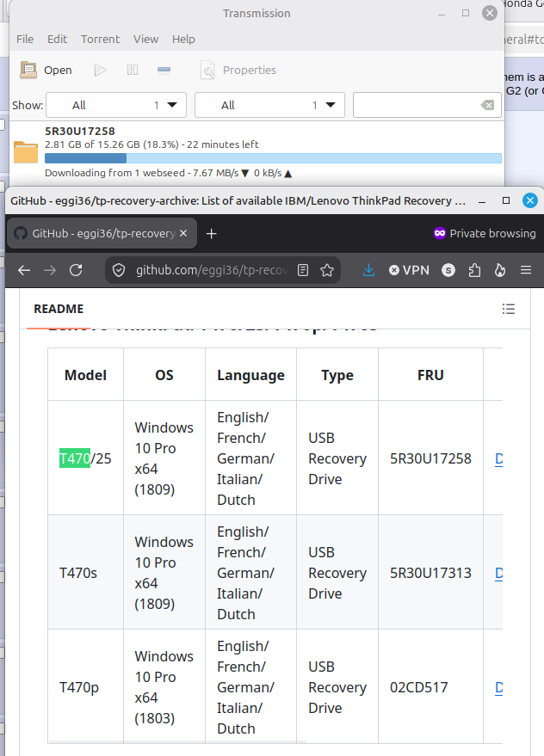
Task: Click the Model column header
Action: (85, 375)
